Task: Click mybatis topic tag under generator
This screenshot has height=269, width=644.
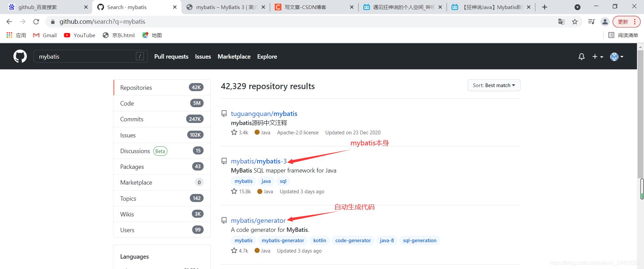Action: coord(244,241)
